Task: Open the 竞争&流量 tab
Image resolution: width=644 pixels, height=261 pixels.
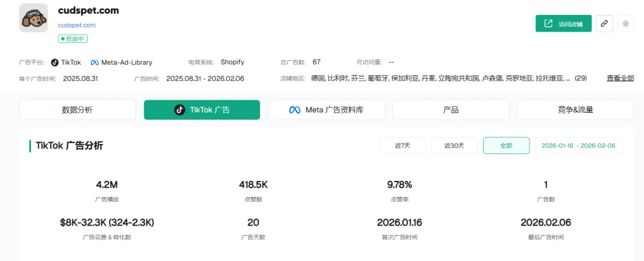Action: point(575,110)
